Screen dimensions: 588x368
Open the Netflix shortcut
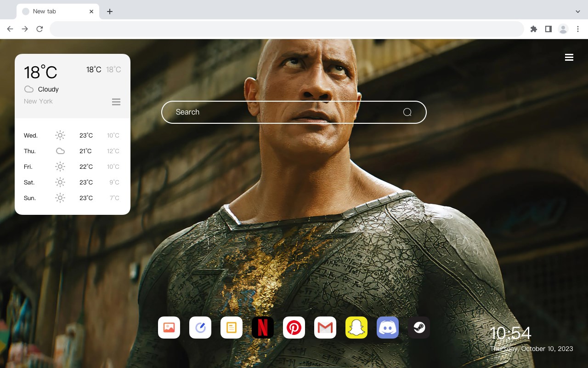(263, 328)
